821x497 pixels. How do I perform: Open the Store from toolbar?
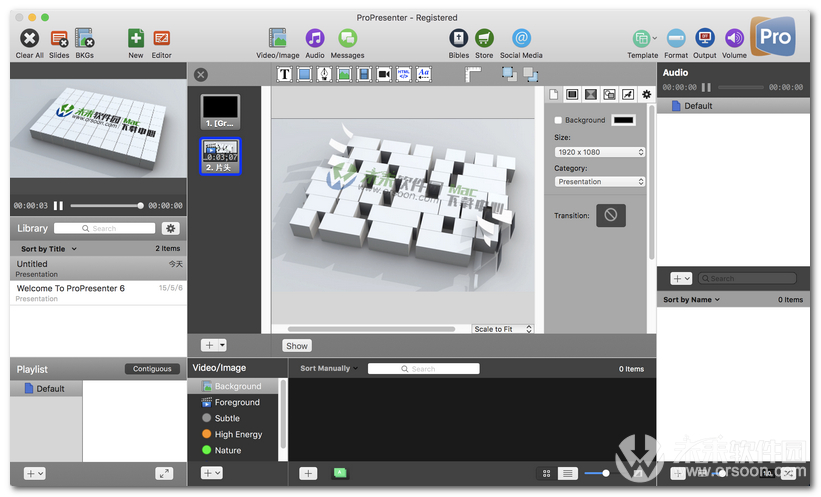(484, 39)
